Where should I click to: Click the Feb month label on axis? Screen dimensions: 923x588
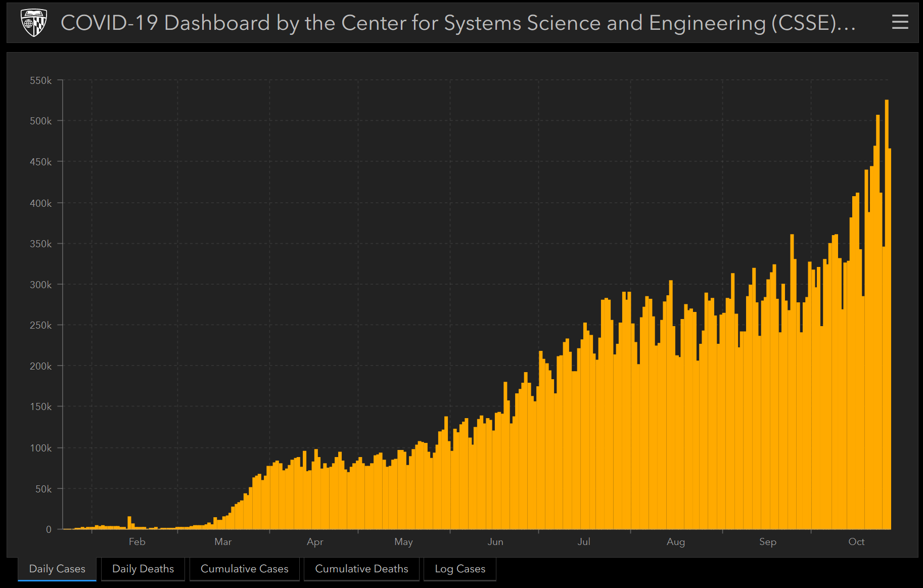tap(137, 541)
